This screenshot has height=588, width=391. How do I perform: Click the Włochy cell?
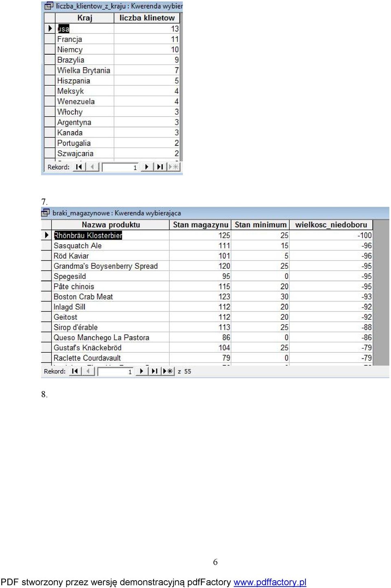pyautogui.click(x=85, y=112)
